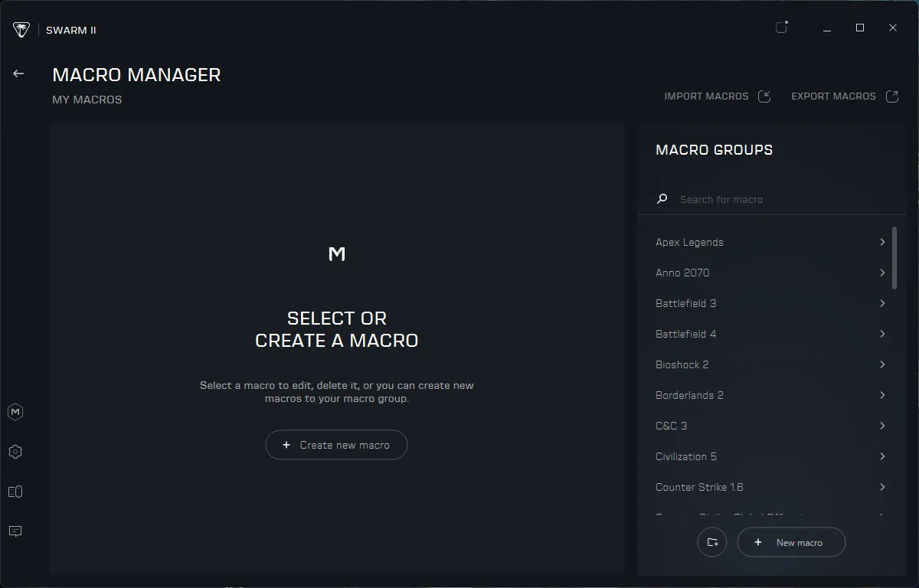The width and height of the screenshot is (919, 588).
Task: Close the Swarm II window
Action: point(893,28)
